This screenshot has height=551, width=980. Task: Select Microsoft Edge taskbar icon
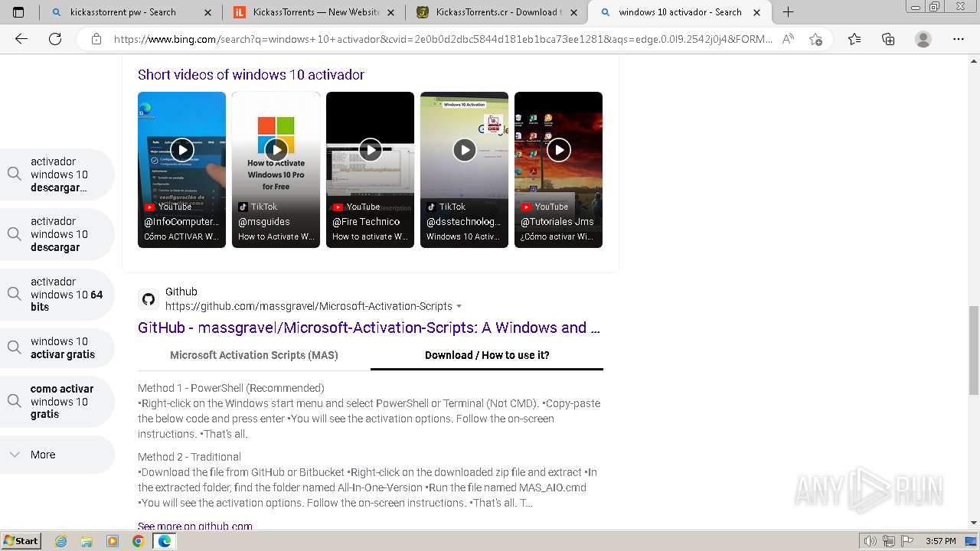(x=164, y=541)
